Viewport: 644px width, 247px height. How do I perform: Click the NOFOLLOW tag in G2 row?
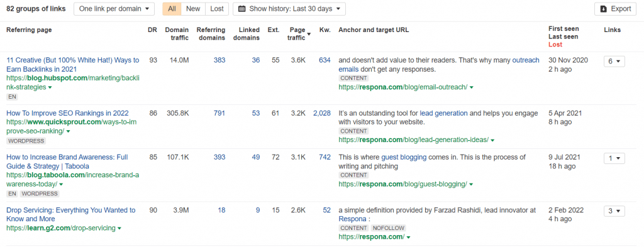(x=389, y=228)
